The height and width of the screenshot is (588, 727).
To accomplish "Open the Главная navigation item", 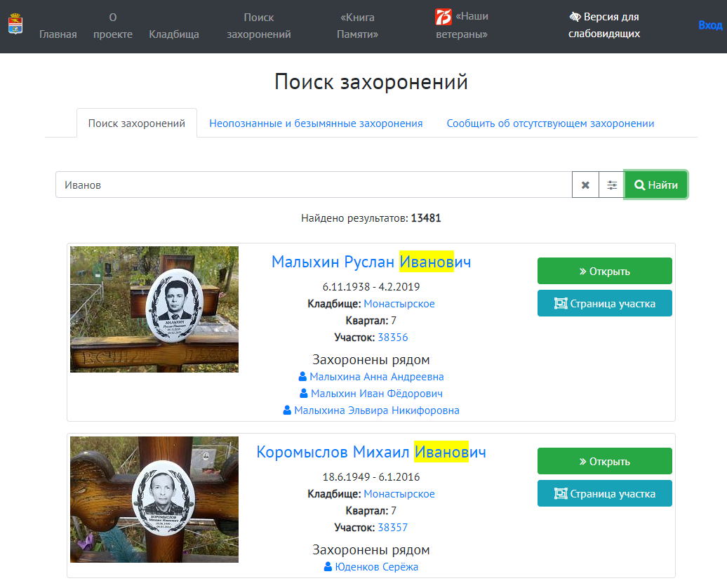I will tap(57, 33).
